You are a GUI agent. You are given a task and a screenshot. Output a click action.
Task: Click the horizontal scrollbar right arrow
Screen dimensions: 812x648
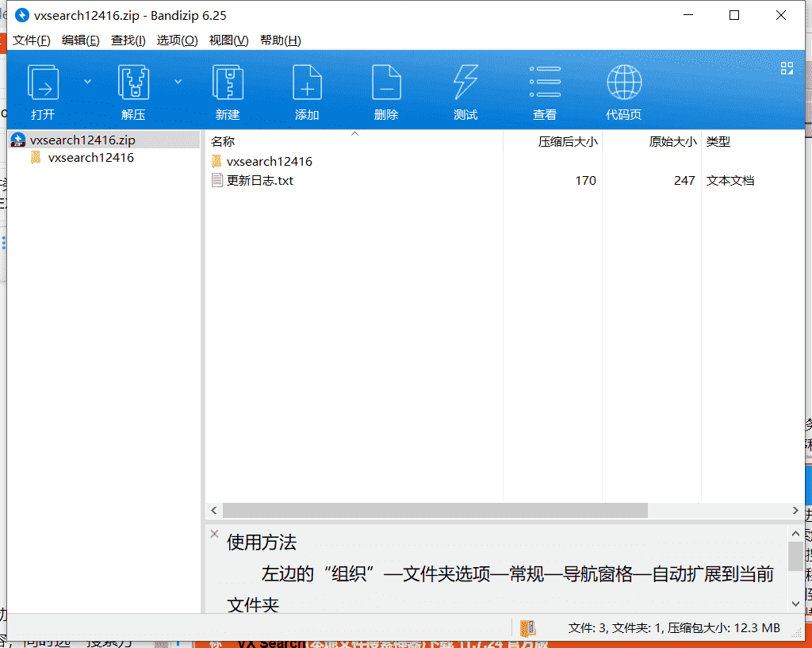795,510
